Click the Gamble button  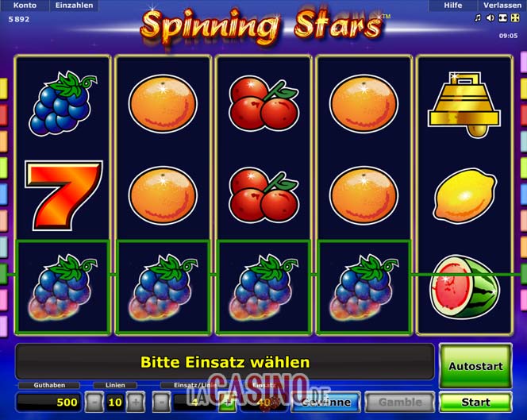pos(400,402)
